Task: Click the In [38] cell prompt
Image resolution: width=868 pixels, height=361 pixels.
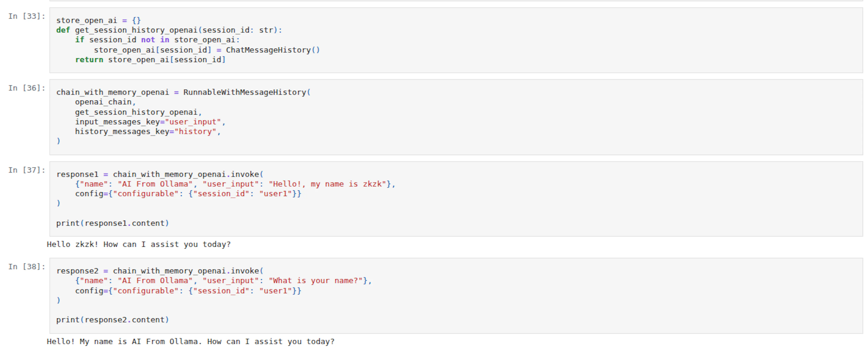Action: (27, 267)
